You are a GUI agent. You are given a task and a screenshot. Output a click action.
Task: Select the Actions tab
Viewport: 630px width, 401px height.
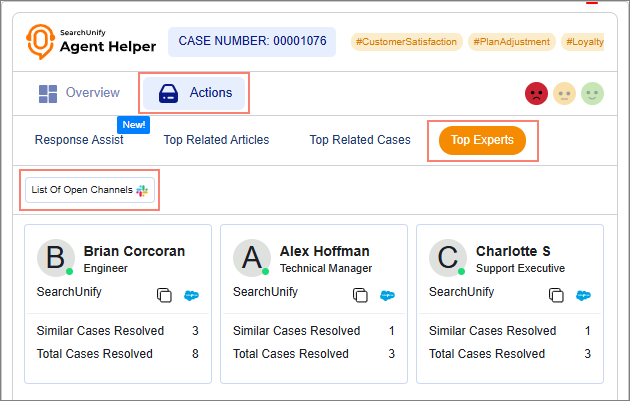(x=195, y=93)
